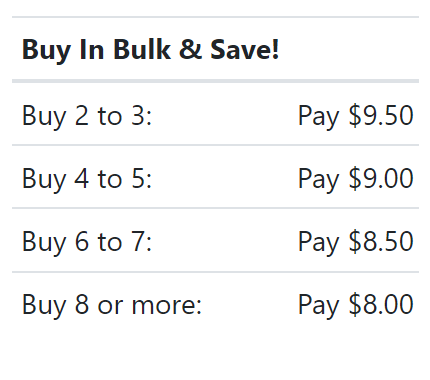This screenshot has height=380, width=430.
Task: Click the word "more:" in the last row
Action: point(167,306)
